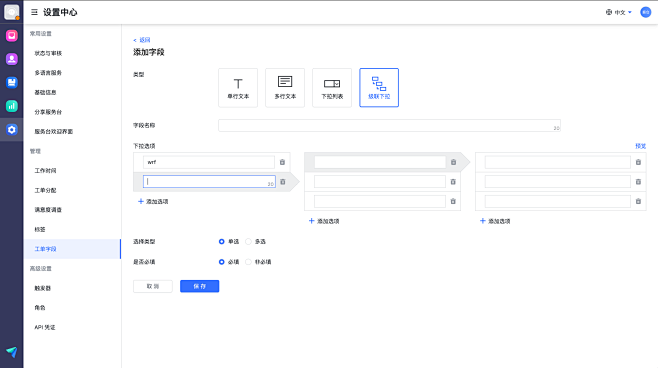The height and width of the screenshot is (368, 658).
Task: Click the first input in the third column
Action: click(558, 162)
